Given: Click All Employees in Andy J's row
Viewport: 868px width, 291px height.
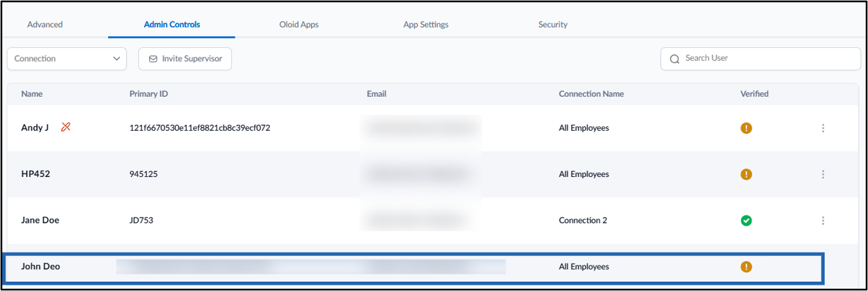Looking at the screenshot, I should (584, 128).
